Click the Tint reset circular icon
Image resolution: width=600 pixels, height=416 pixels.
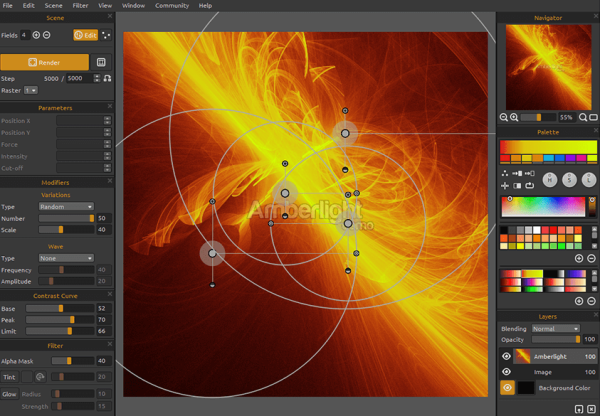(x=40, y=377)
